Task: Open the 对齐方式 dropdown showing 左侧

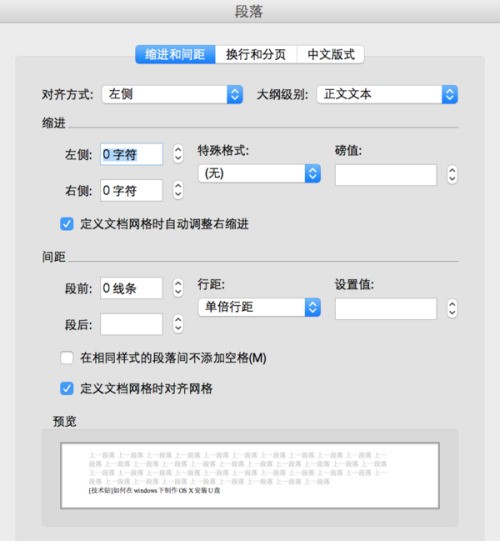Action: click(173, 95)
